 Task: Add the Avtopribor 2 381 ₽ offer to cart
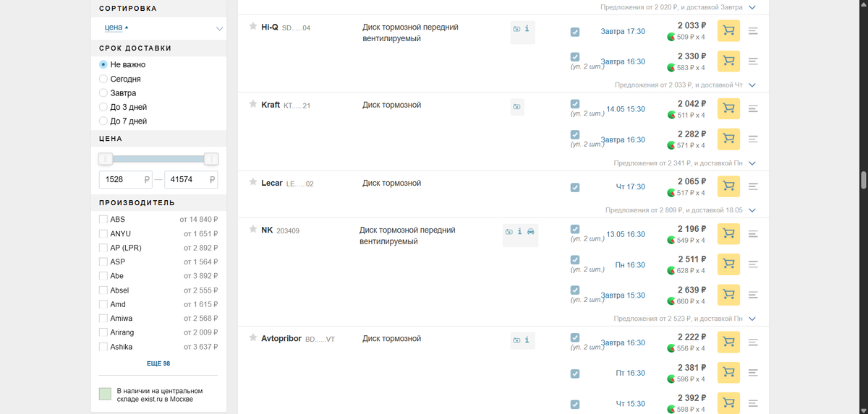tap(728, 373)
